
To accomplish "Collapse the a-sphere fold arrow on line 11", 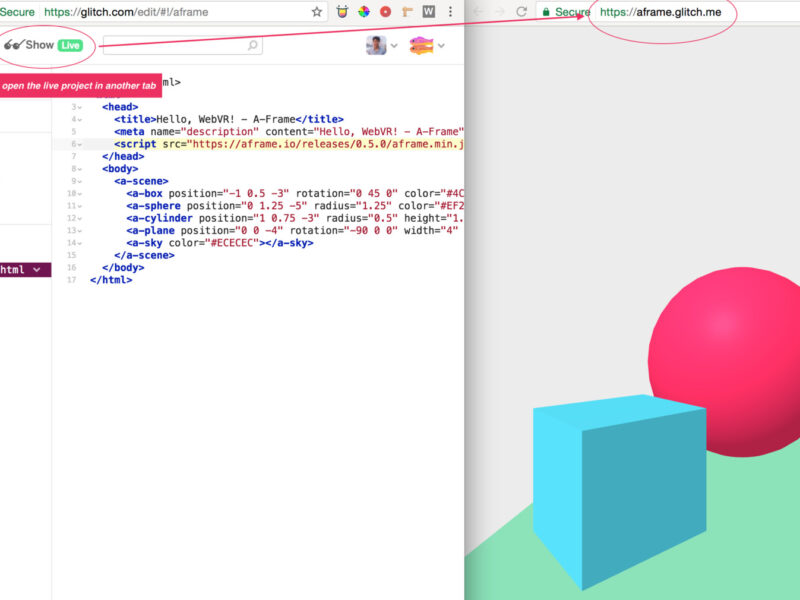I will (80, 206).
